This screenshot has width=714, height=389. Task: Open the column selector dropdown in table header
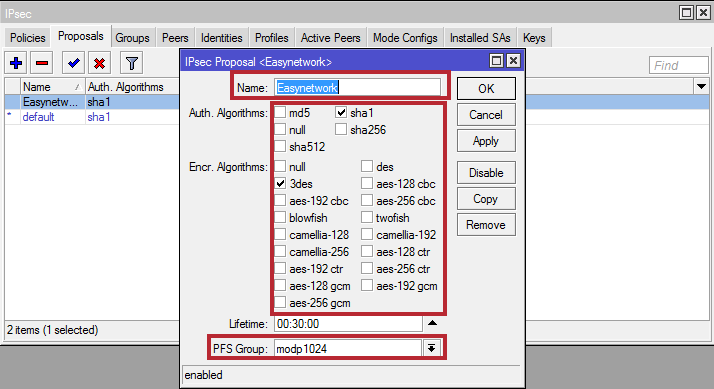coord(701,86)
